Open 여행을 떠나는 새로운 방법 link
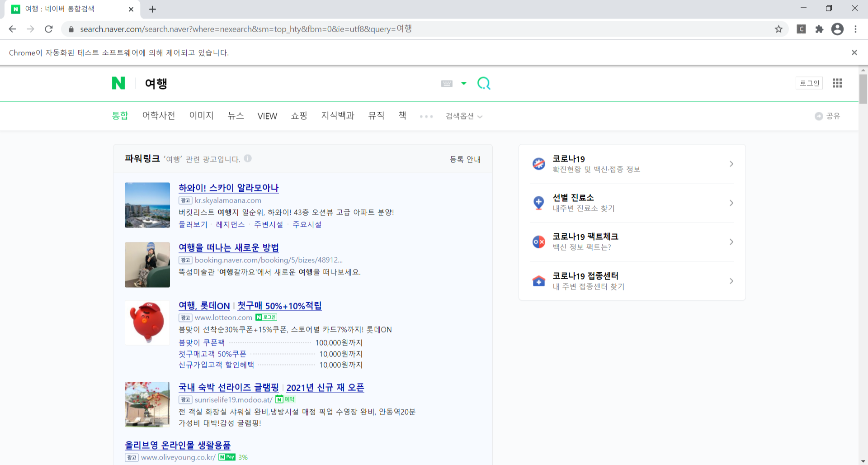 [228, 247]
